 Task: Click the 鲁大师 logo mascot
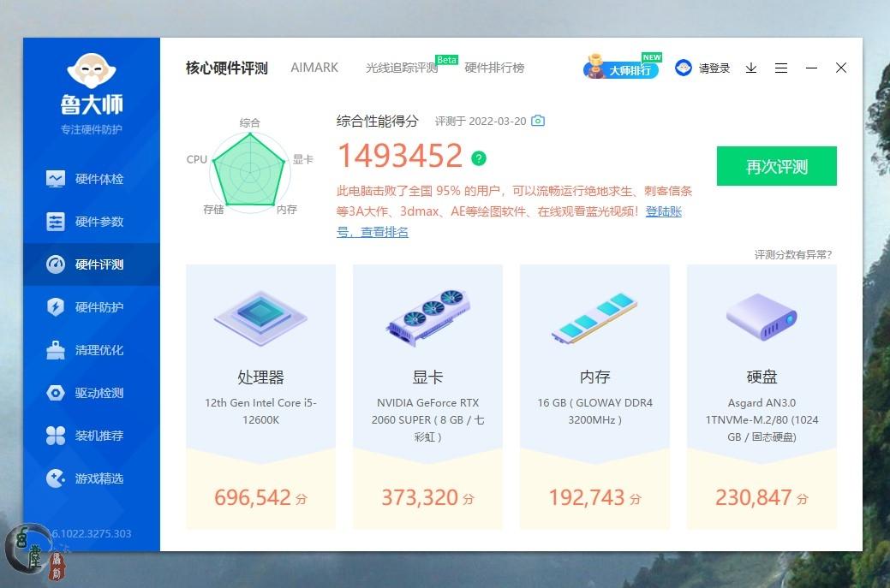point(92,70)
